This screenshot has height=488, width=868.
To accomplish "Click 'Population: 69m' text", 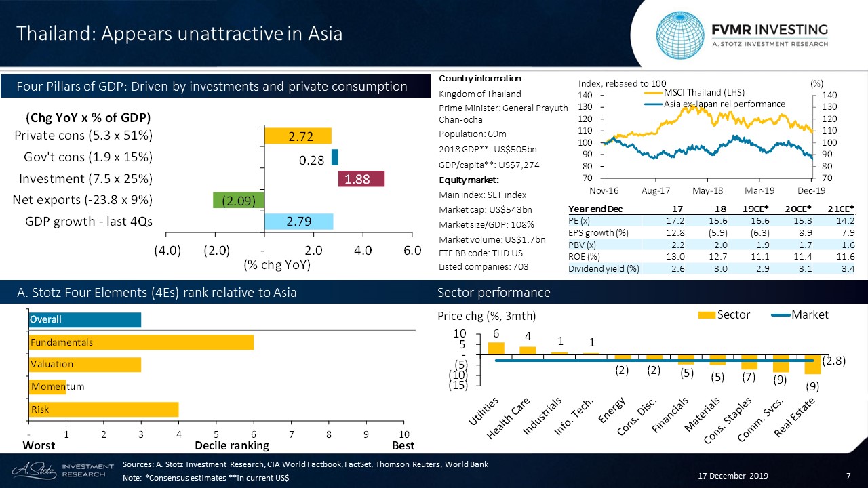I will point(473,134).
